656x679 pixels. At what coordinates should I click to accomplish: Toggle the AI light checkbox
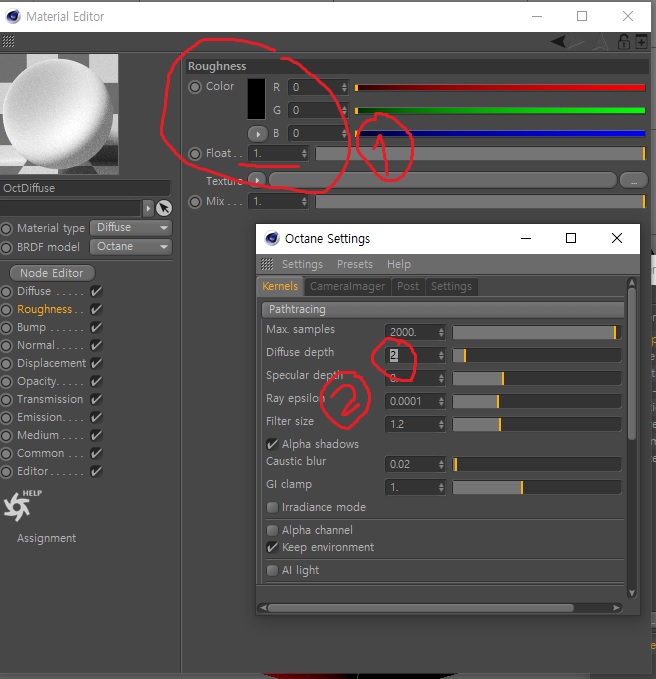tap(272, 570)
